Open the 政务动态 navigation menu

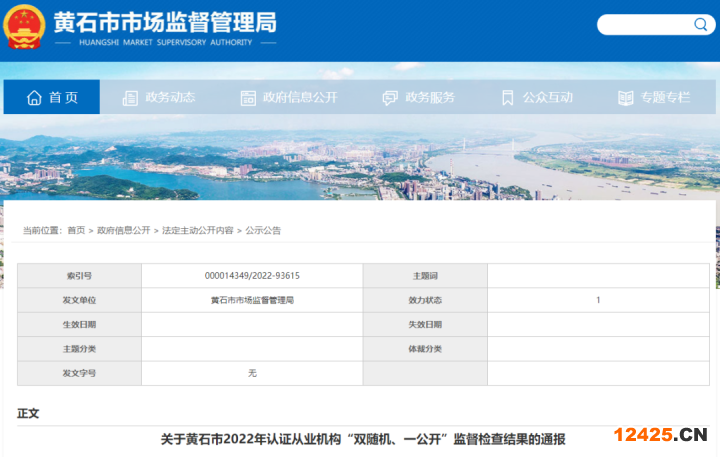click(x=170, y=98)
